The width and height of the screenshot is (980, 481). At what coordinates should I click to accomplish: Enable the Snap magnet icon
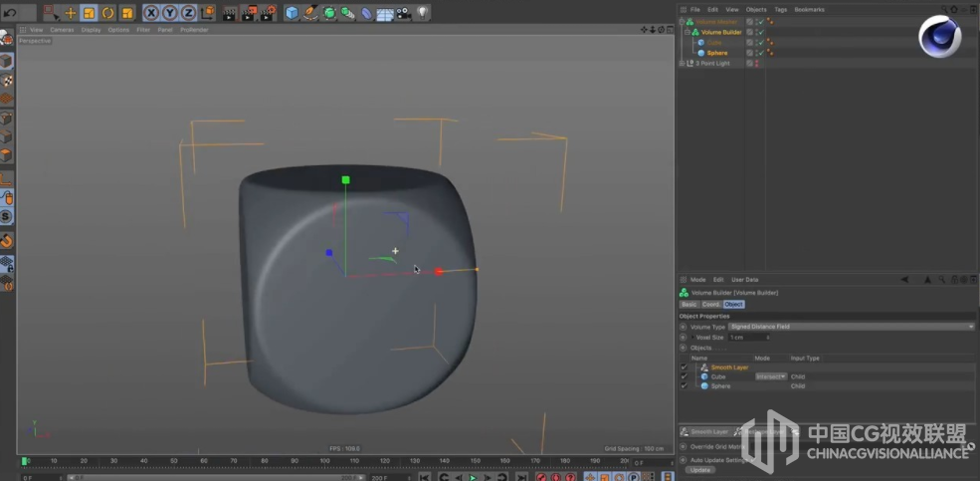(7, 241)
